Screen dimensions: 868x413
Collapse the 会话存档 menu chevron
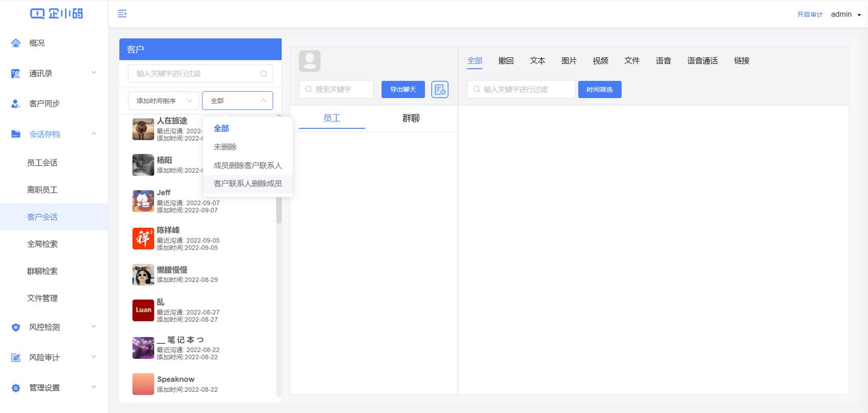(94, 134)
